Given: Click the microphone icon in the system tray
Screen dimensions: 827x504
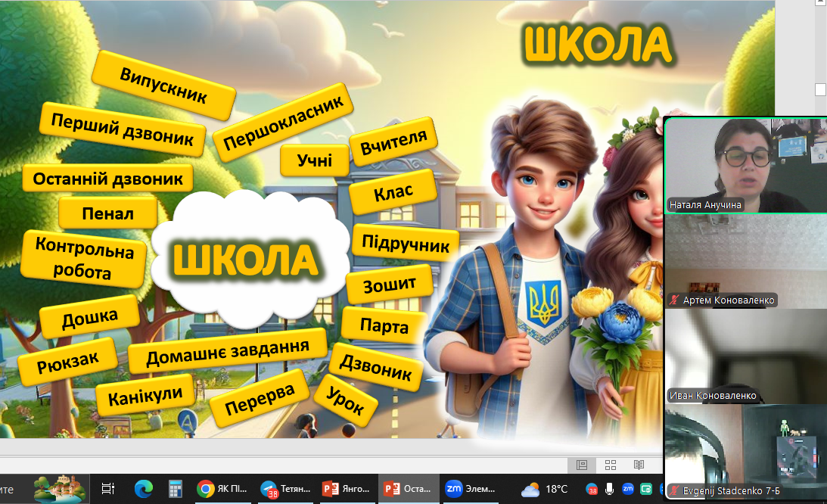Looking at the screenshot, I should point(609,489).
